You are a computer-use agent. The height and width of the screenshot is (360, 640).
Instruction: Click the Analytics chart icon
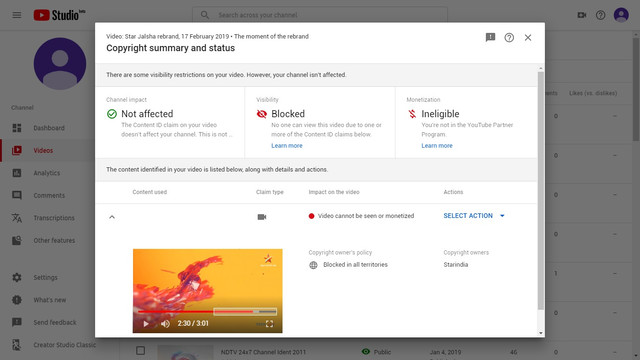tap(17, 173)
